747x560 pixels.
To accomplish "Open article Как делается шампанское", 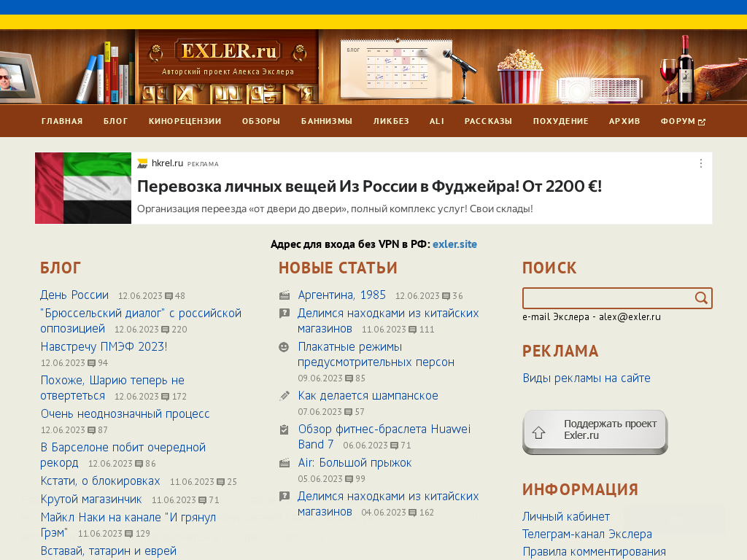I will tap(368, 396).
